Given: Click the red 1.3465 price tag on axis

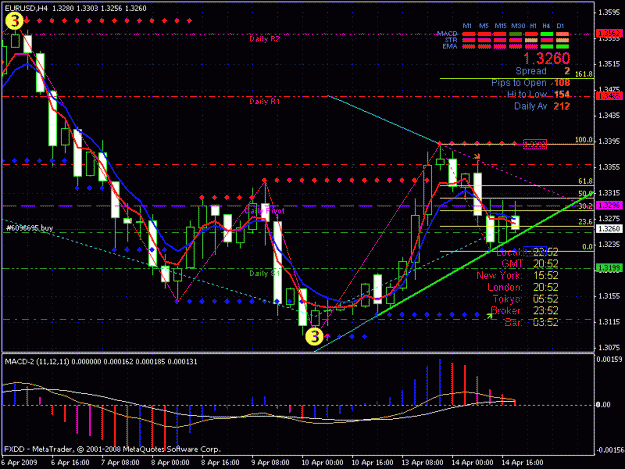Looking at the screenshot, I should point(609,96).
